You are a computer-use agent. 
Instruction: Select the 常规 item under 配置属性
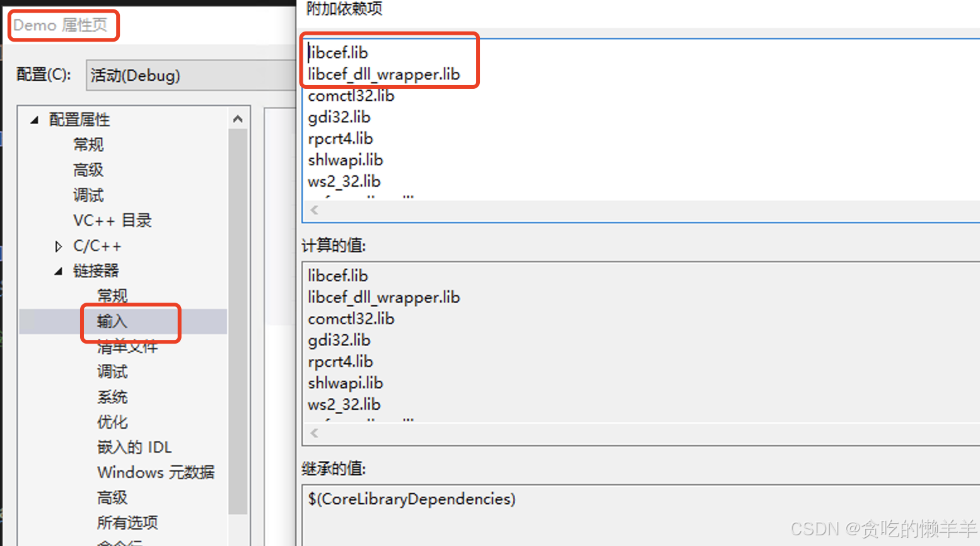click(88, 145)
